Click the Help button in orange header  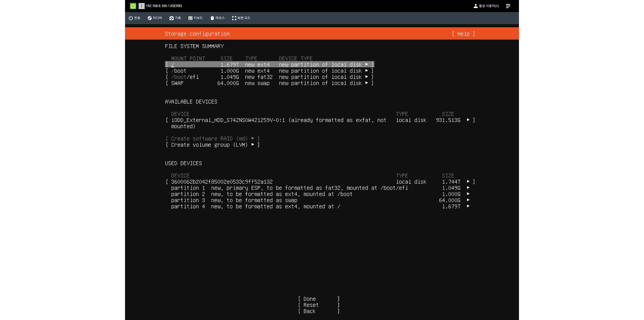click(463, 34)
